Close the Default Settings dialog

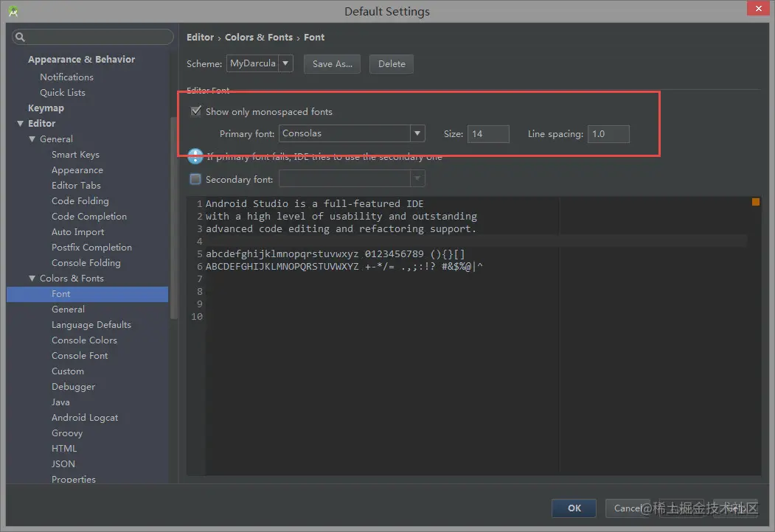pyautogui.click(x=758, y=8)
